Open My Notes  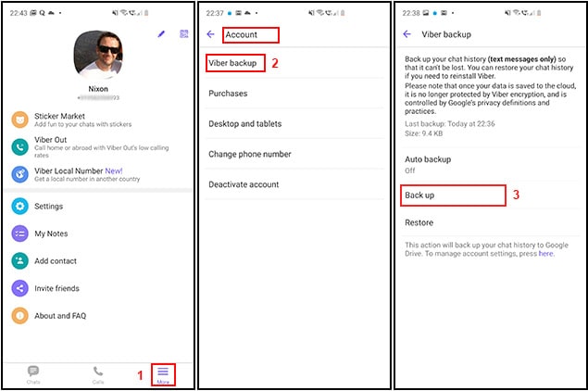51,233
